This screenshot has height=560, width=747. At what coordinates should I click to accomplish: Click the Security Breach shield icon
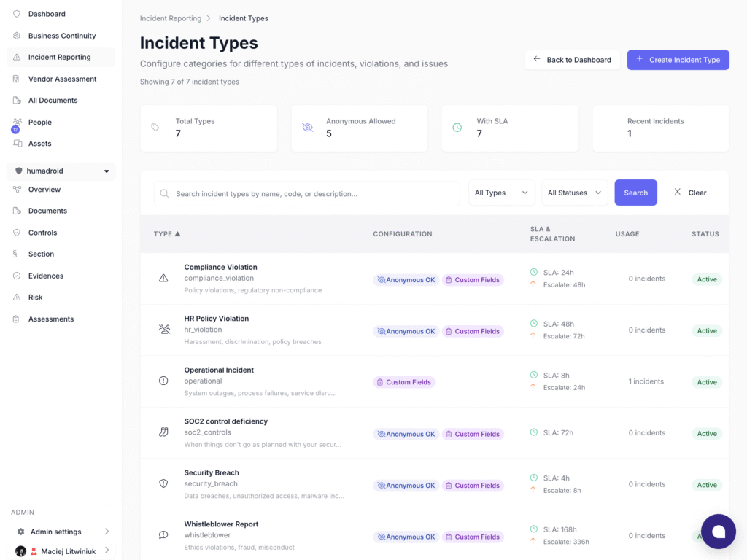(163, 483)
